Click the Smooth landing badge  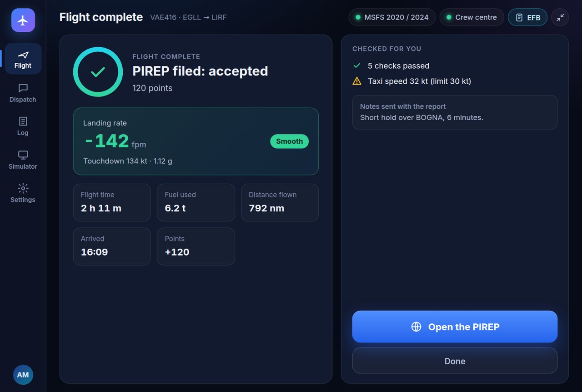[290, 141]
